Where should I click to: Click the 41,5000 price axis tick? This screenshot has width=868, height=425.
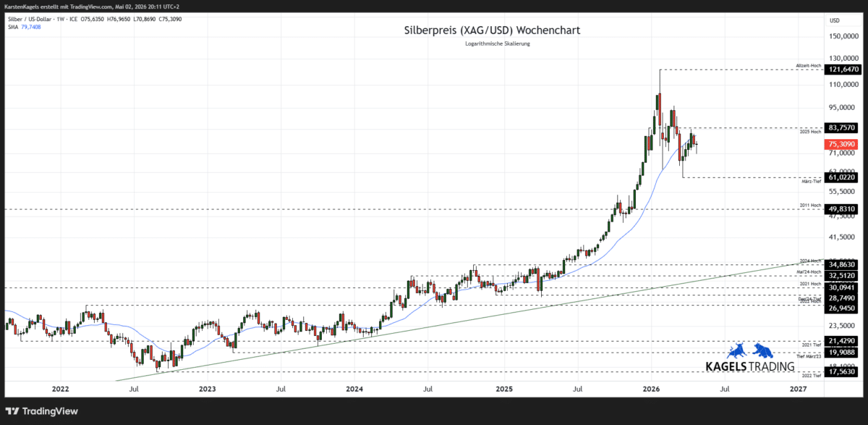pyautogui.click(x=843, y=237)
